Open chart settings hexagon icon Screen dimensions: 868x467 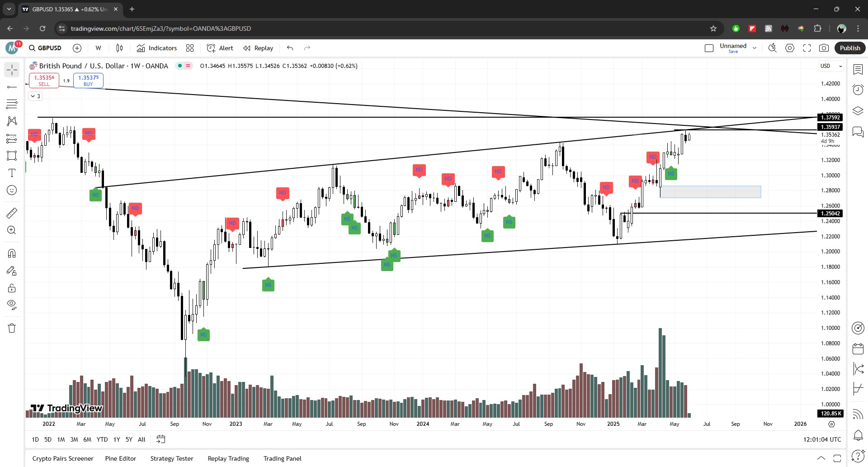click(x=790, y=48)
